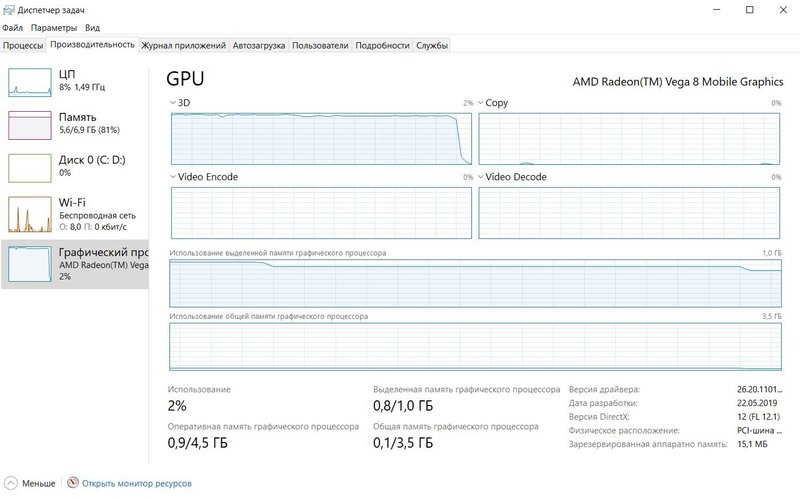Image resolution: width=800 pixels, height=499 pixels.
Task: Click the Меньше collapse arrow icon
Action: pyautogui.click(x=10, y=483)
